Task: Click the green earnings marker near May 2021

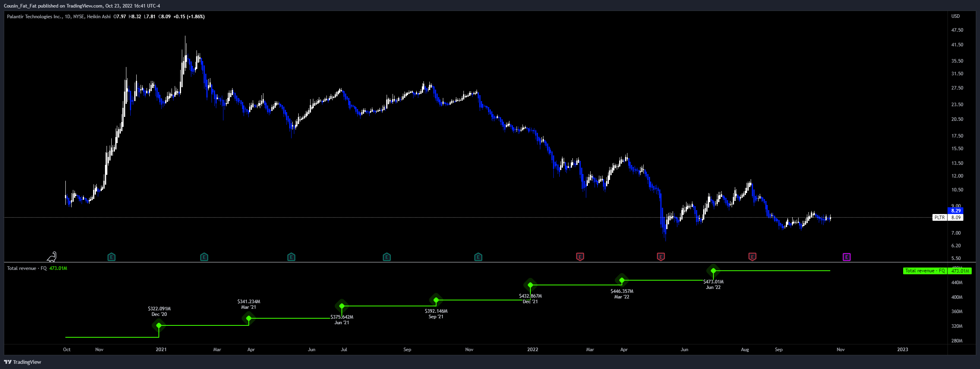Action: (x=291, y=257)
